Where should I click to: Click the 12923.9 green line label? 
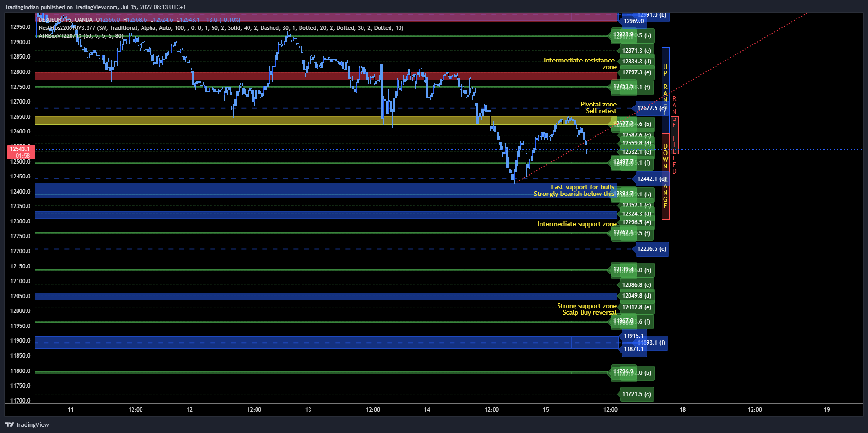pyautogui.click(x=623, y=35)
